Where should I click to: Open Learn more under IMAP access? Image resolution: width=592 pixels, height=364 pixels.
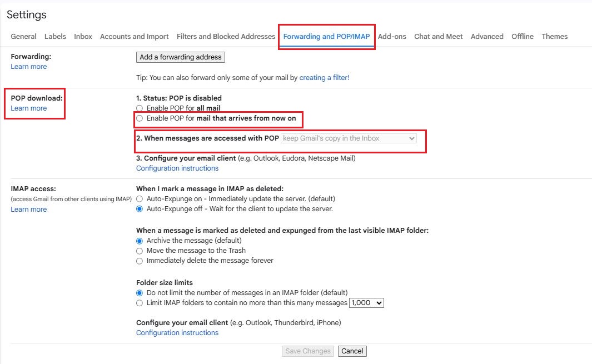point(29,210)
